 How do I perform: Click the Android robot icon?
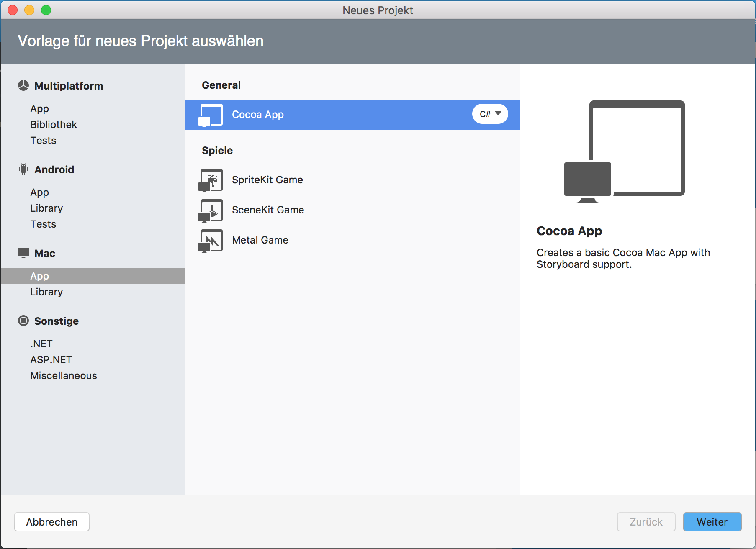pos(23,169)
